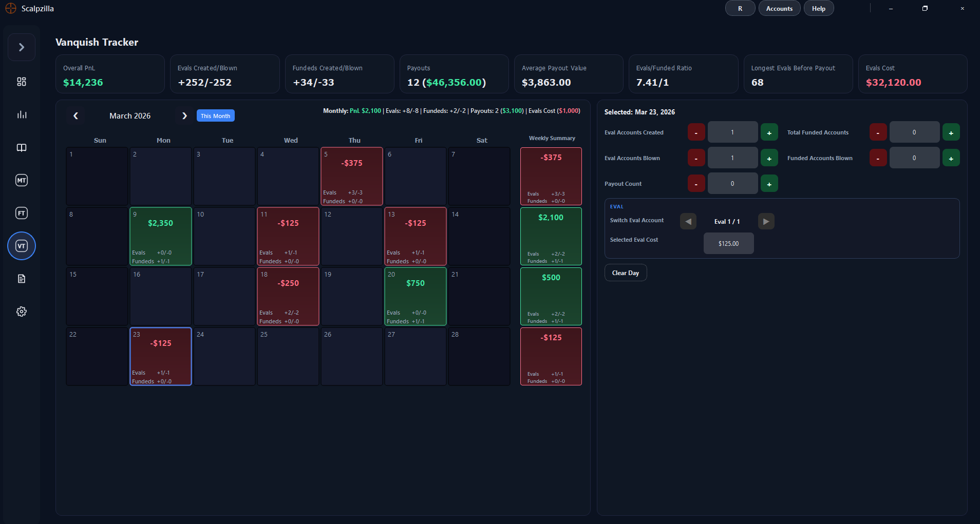
Task: Open the Help menu
Action: point(819,9)
